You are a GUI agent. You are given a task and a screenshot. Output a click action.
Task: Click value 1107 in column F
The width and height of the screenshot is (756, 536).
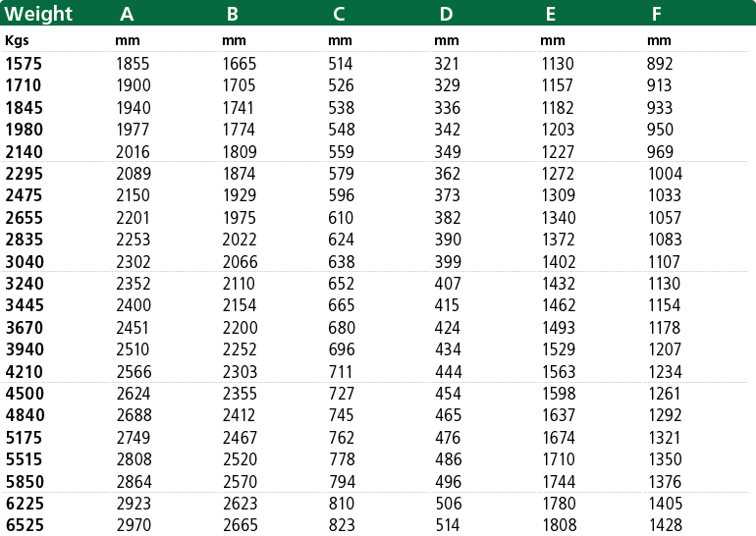[x=665, y=262]
